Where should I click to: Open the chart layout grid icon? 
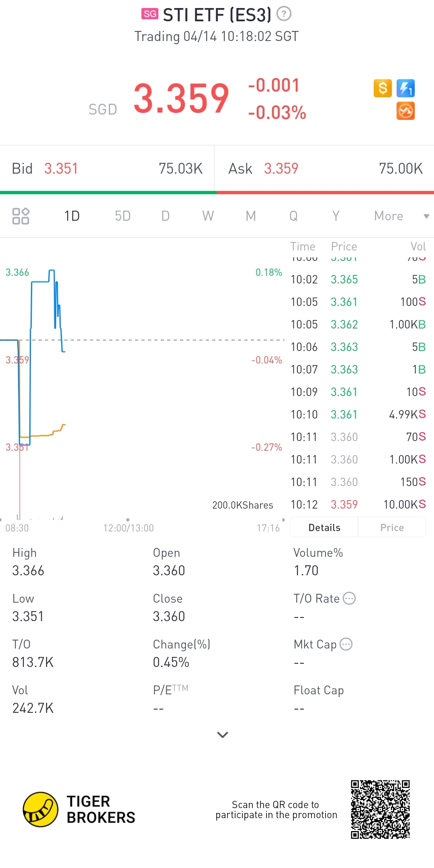(20, 216)
